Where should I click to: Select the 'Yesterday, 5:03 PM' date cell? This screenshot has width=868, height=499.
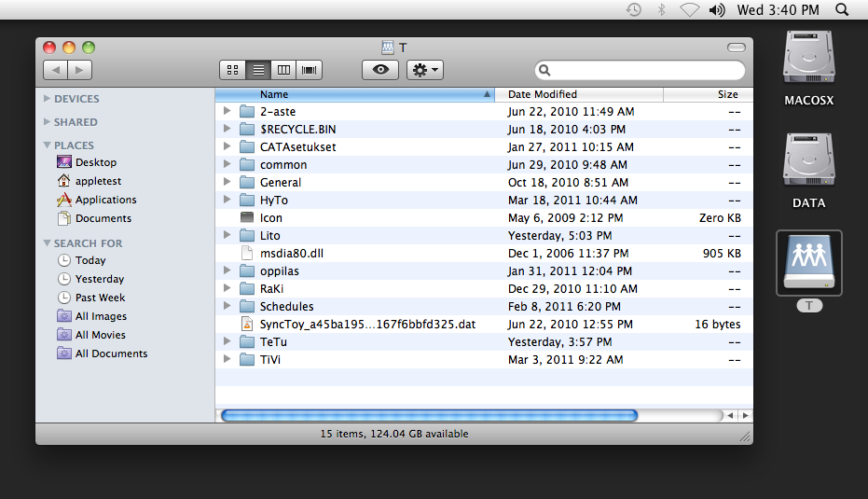pyautogui.click(x=559, y=235)
